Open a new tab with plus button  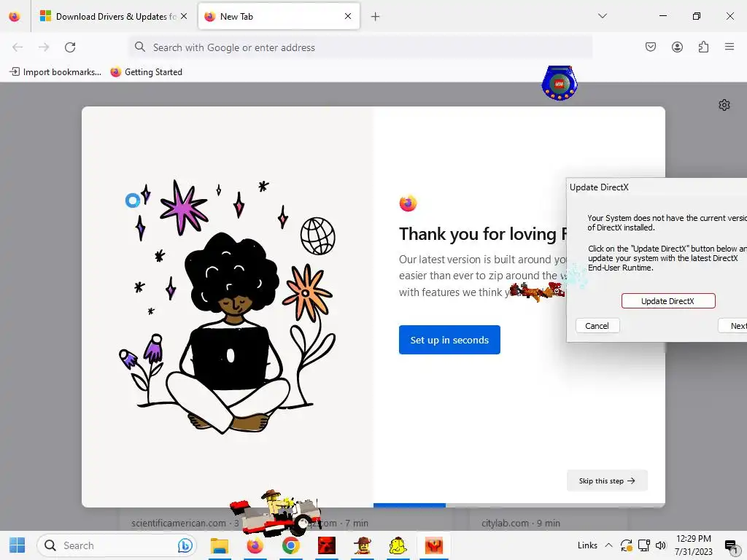click(x=376, y=17)
